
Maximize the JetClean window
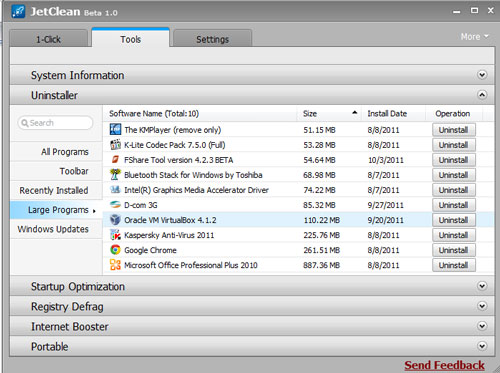pyautogui.click(x=474, y=10)
